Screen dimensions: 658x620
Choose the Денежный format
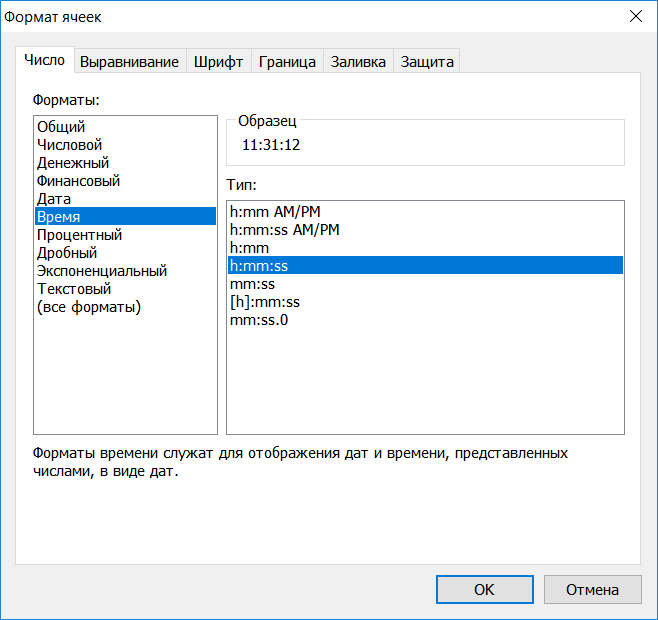click(125, 162)
